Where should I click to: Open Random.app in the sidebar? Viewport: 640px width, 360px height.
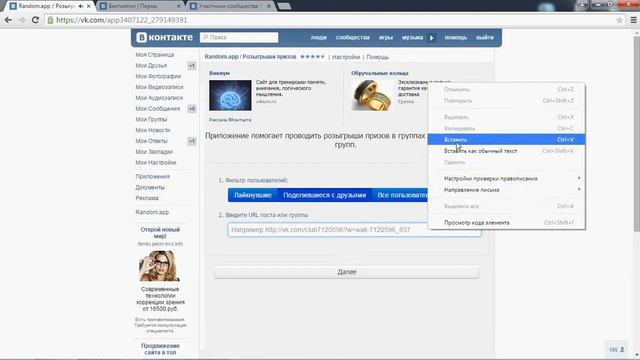(152, 212)
